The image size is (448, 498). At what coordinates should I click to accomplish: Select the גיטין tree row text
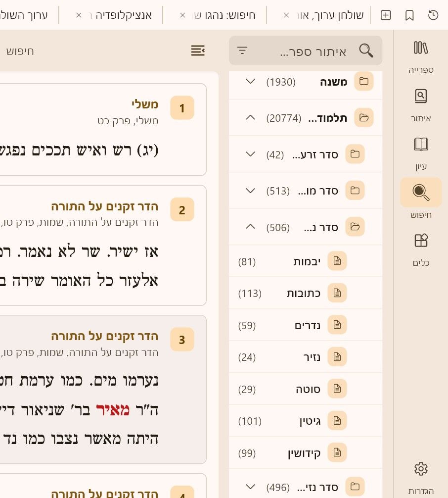coord(310,421)
